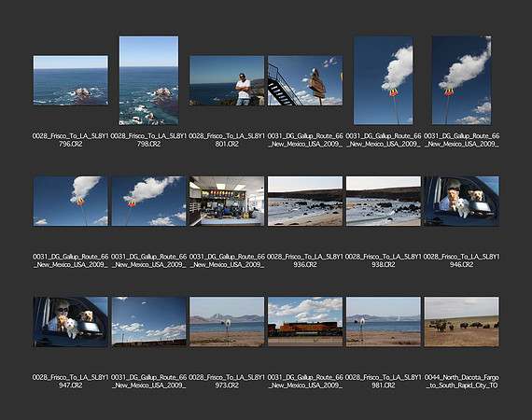This screenshot has height=420, width=532.
Task: Click the Gallup_Route_66 filename under the restaurant interior photo
Action: point(227,260)
